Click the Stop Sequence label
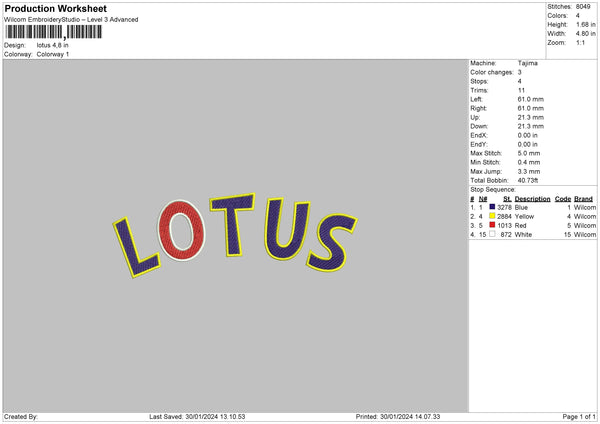 493,189
